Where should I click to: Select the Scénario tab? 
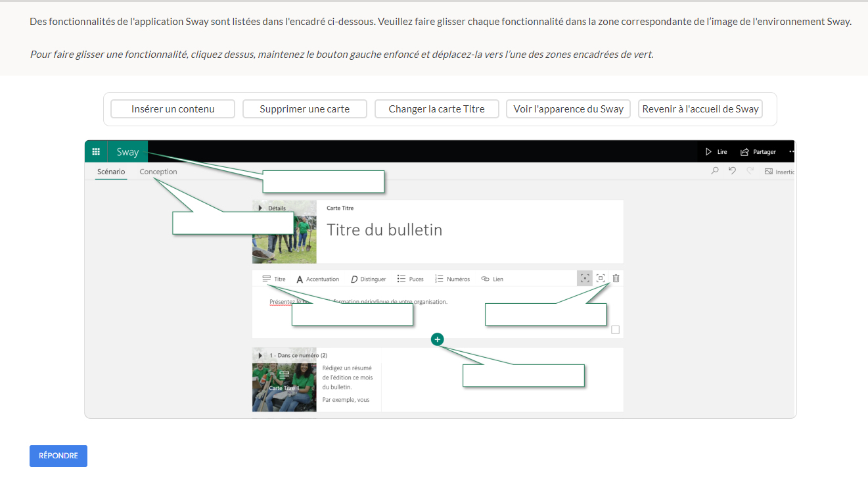coord(111,172)
